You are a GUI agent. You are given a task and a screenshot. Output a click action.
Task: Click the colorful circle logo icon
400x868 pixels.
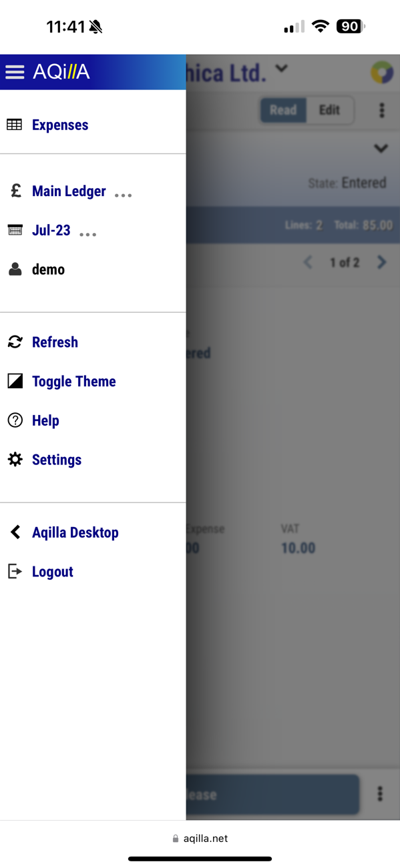382,72
